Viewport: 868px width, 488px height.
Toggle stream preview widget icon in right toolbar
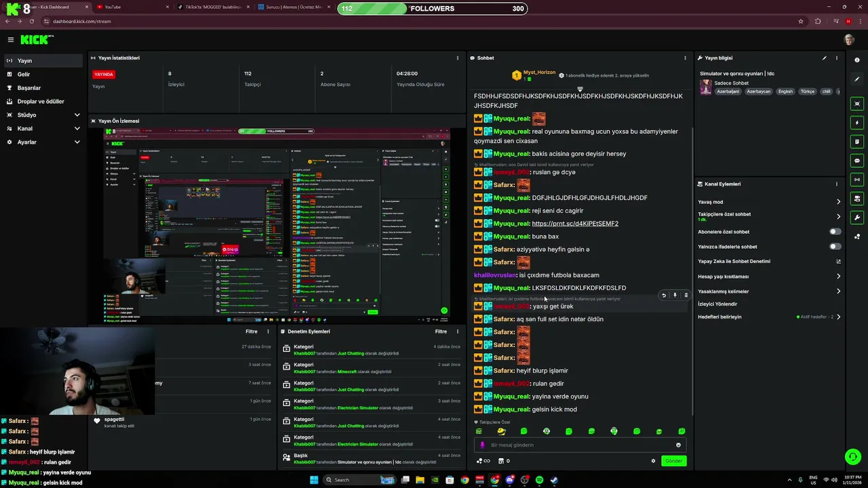(857, 104)
